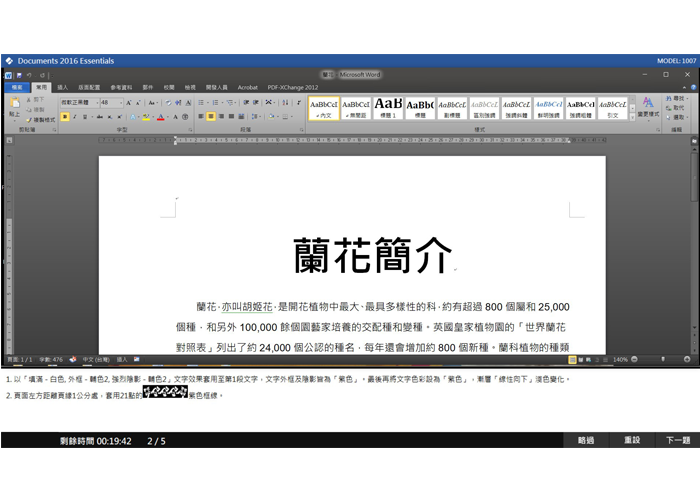The height and width of the screenshot is (500, 700).
Task: Toggle Italic formatting in the ribbon
Action: [76, 117]
